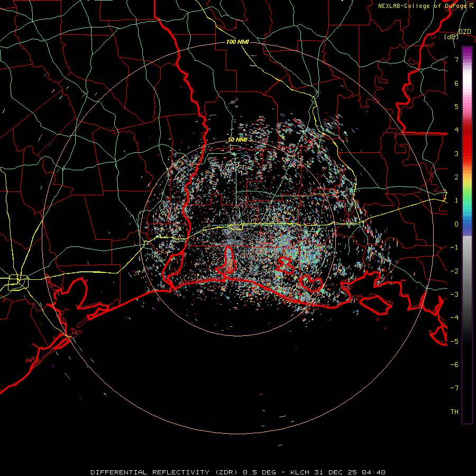This screenshot has height=476, width=476.
Task: Click the 50 NMI range ring label
Action: [237, 140]
